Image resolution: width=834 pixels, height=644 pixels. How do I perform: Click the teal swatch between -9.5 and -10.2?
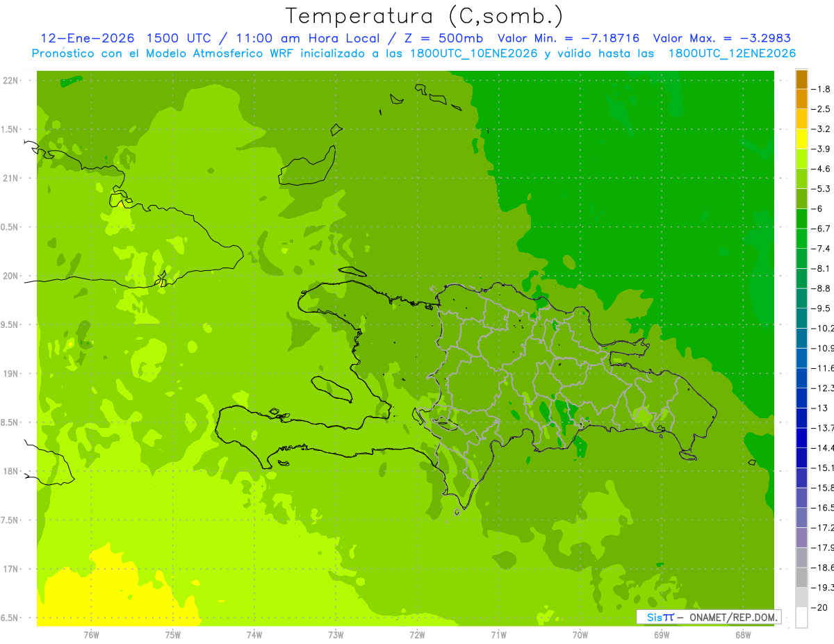tap(801, 318)
